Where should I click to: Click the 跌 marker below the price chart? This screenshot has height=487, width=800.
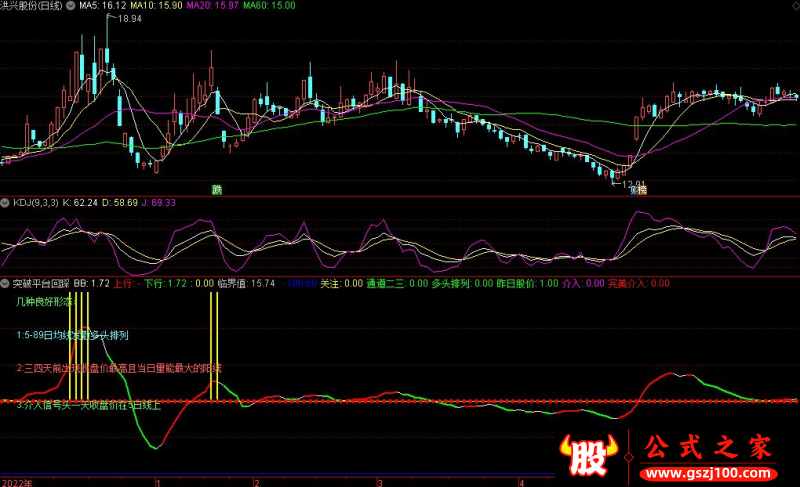(x=216, y=189)
